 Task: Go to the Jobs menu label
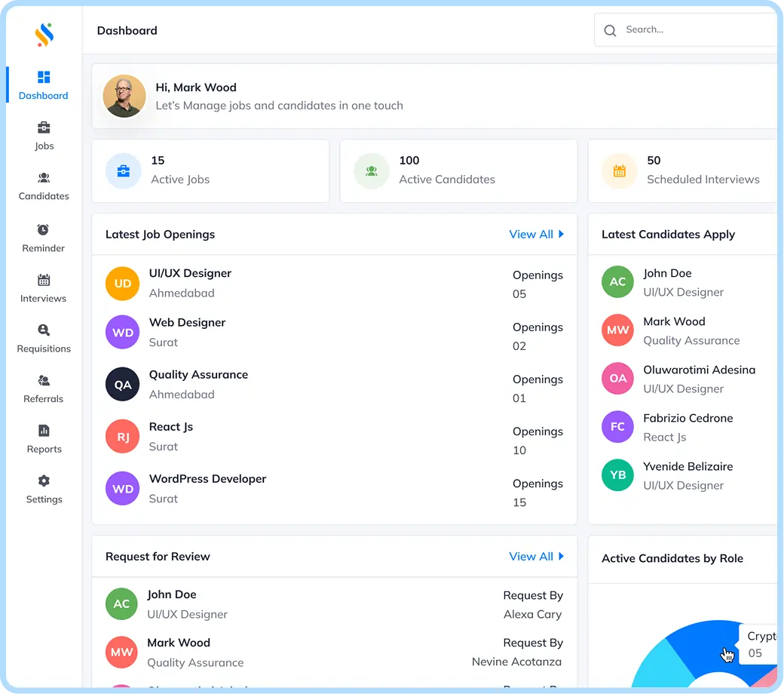[x=44, y=146]
